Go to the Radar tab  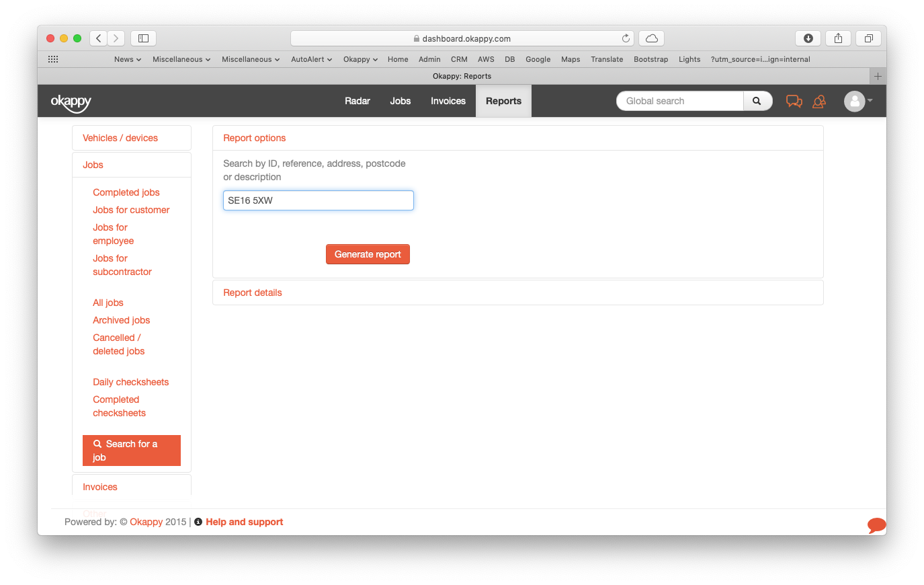point(357,101)
